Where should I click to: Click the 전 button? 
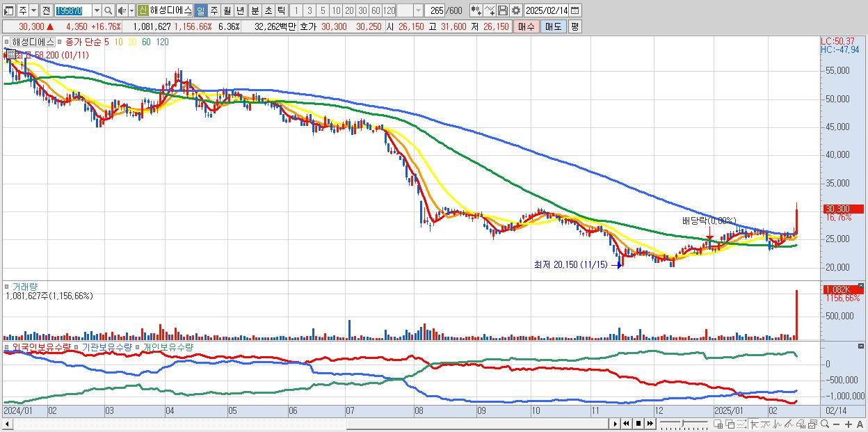tap(46, 10)
